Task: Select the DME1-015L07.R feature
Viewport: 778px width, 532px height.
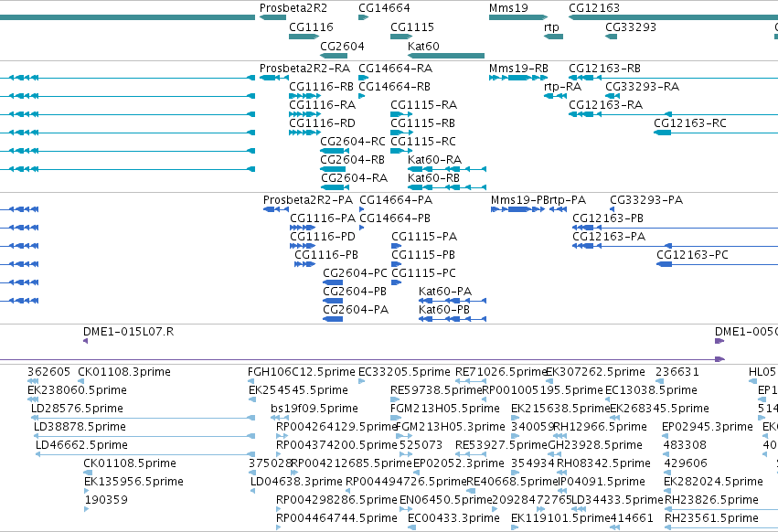Action: [x=129, y=332]
